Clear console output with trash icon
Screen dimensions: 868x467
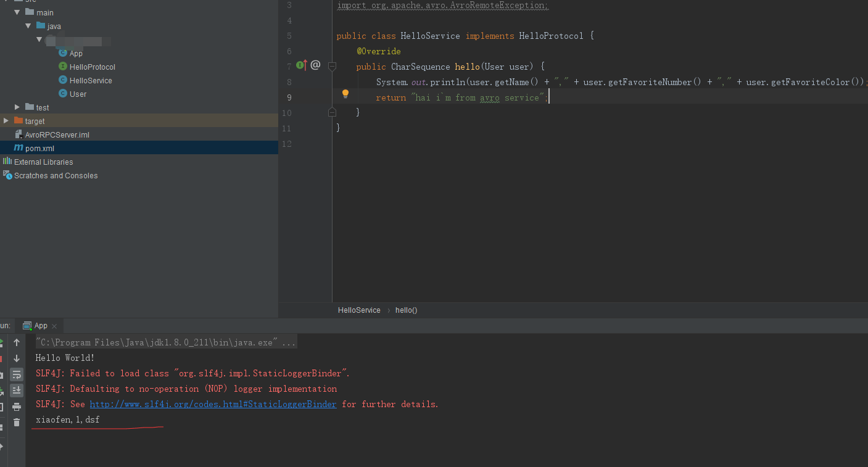click(17, 423)
